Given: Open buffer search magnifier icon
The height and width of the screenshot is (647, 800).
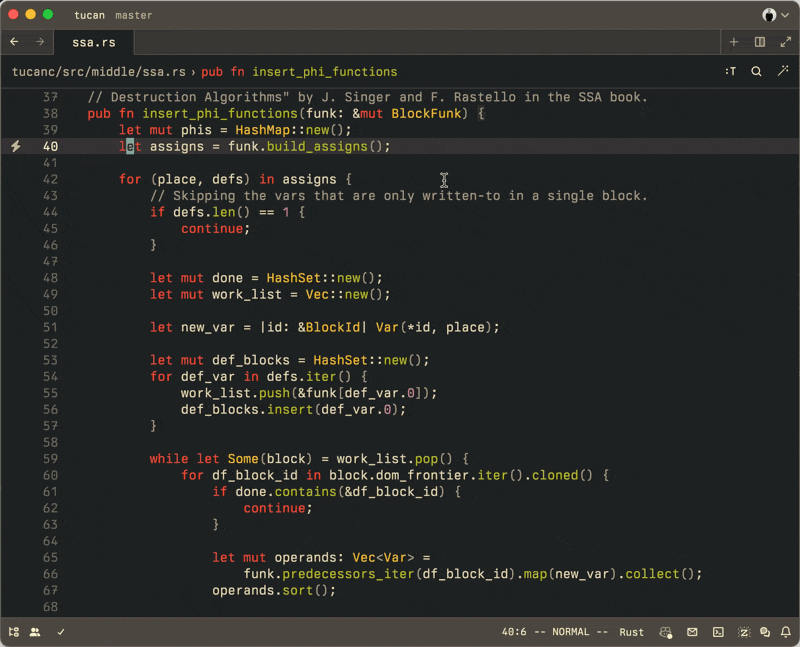Looking at the screenshot, I should pyautogui.click(x=756, y=71).
